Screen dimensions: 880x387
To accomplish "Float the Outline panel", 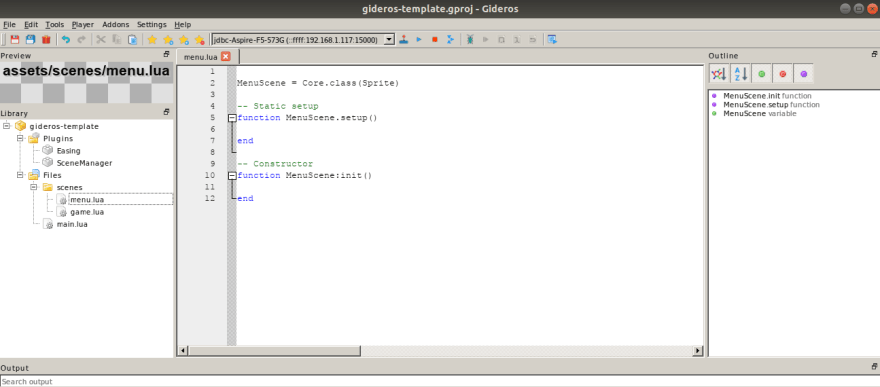I will [874, 55].
